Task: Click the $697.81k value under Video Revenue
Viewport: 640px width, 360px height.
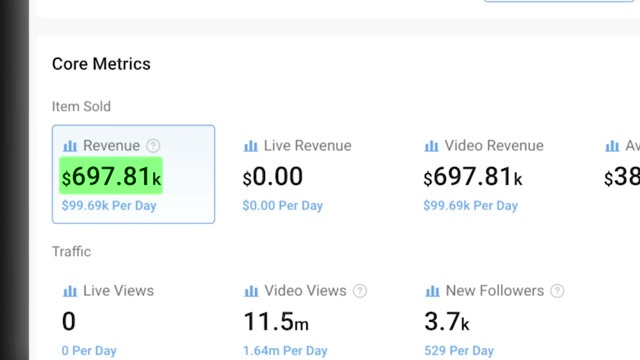Action: (473, 177)
